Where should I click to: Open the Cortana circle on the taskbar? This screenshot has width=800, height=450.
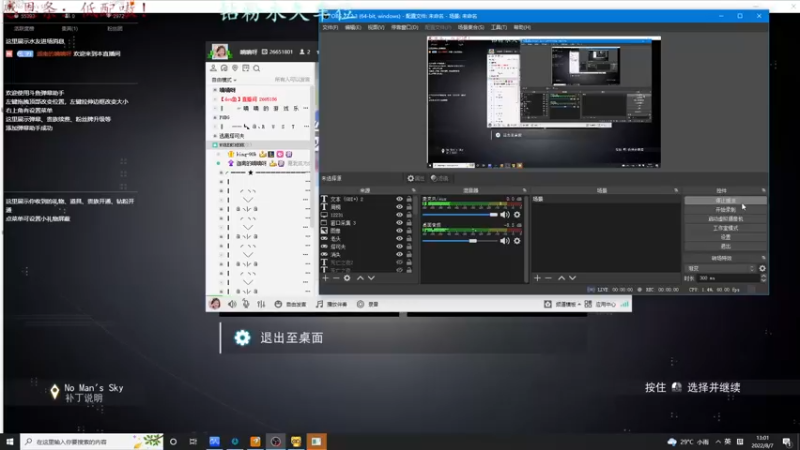173,441
